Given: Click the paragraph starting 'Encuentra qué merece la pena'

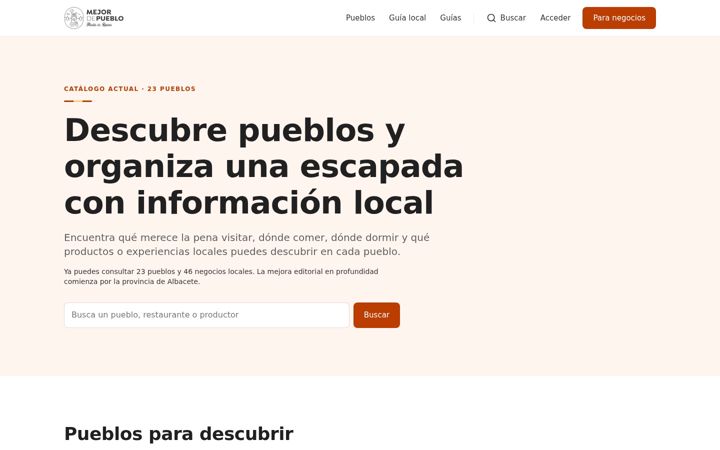Looking at the screenshot, I should pyautogui.click(x=247, y=244).
